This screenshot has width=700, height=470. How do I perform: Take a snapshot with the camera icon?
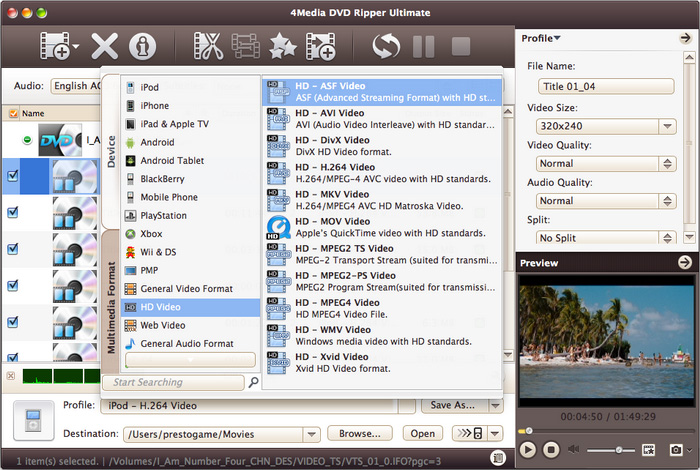pyautogui.click(x=676, y=450)
